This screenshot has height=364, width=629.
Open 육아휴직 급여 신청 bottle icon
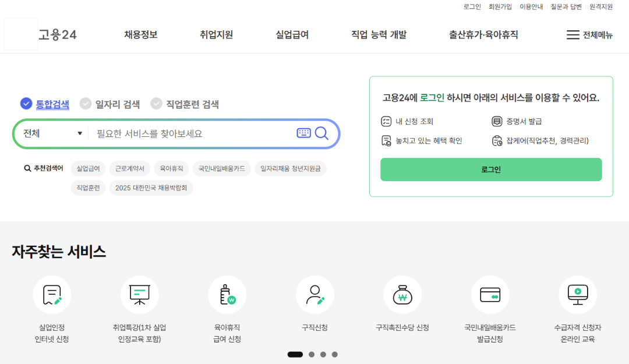click(227, 295)
